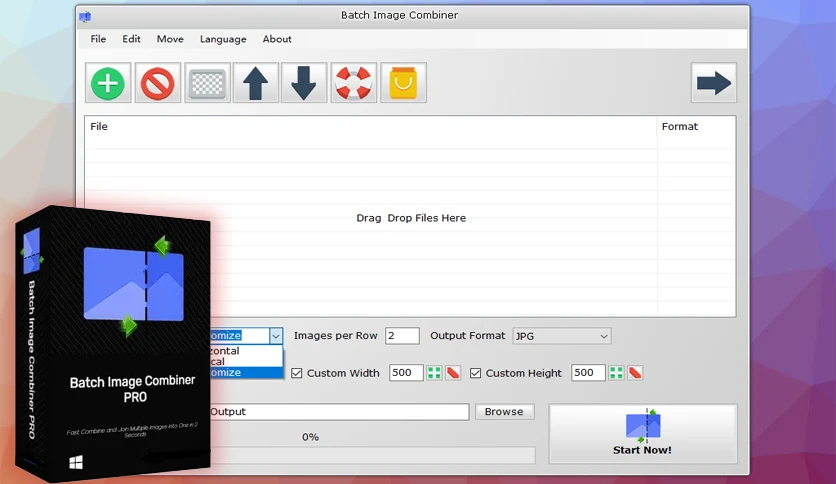Open the Edit menu
Viewport: 836px width, 484px height.
tap(131, 39)
